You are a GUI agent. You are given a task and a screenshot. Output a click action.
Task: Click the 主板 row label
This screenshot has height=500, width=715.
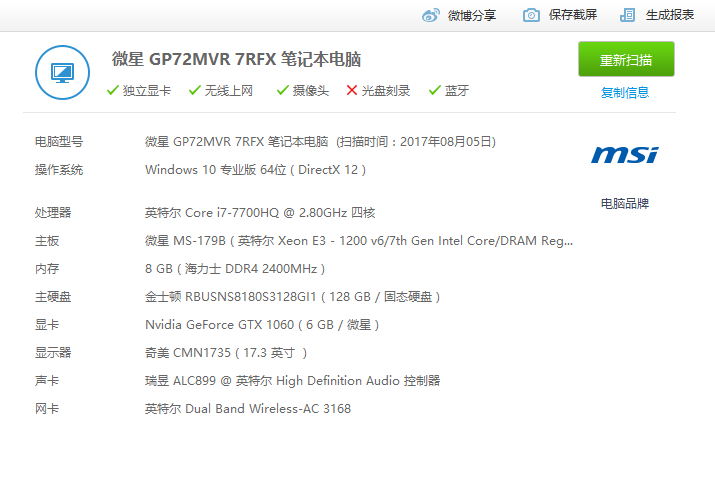click(47, 241)
